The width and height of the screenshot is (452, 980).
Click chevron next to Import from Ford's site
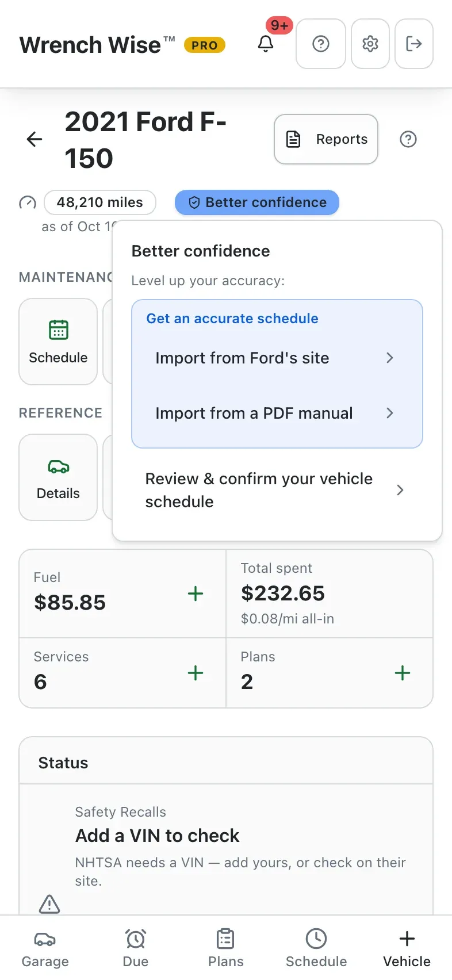pyautogui.click(x=390, y=358)
